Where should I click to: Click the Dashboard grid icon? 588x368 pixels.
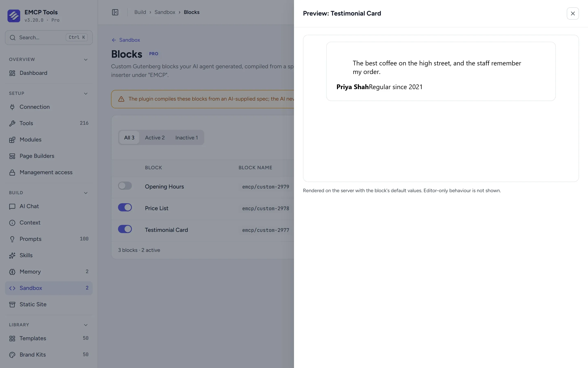tap(12, 73)
